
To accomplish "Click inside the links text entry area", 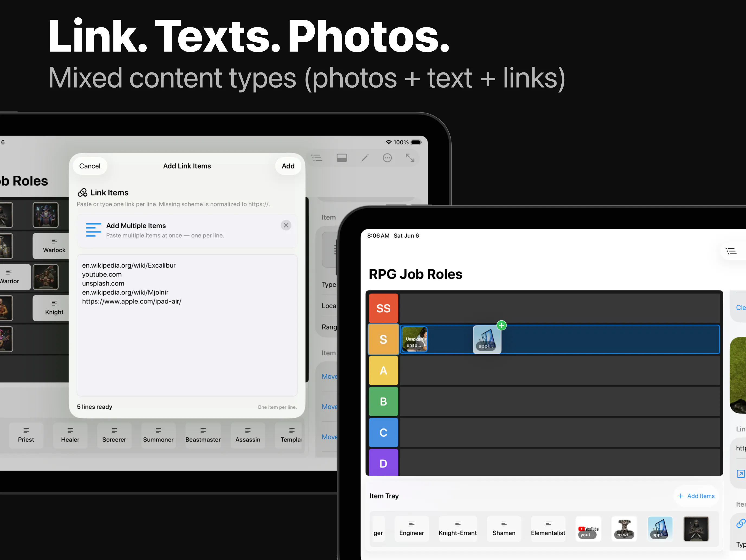I will [x=187, y=325].
